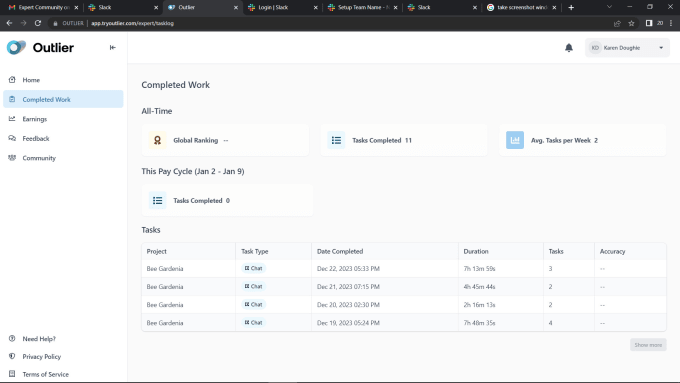Viewport: 680px width, 383px height.
Task: Open the tab search chevron in title bar
Action: pos(609,7)
